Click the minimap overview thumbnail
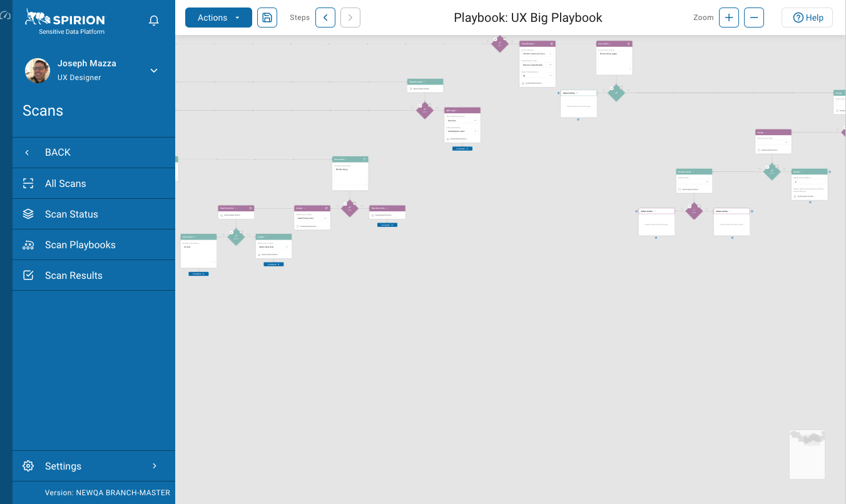Viewport: 846px width, 504px height. pos(807,454)
